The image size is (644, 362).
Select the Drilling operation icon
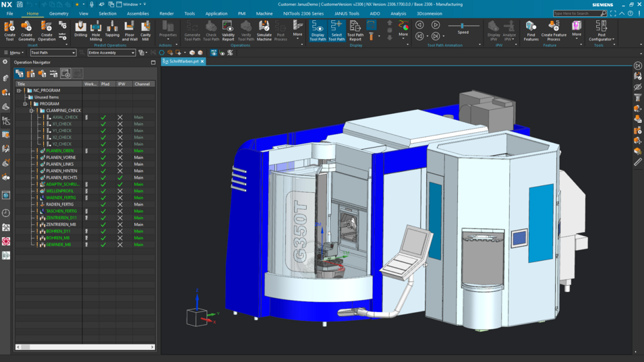[x=80, y=30]
